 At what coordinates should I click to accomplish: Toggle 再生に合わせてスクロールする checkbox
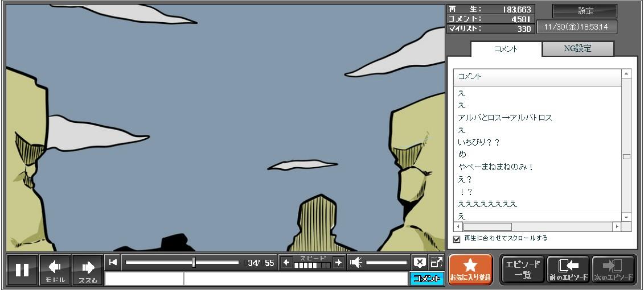[x=457, y=239]
